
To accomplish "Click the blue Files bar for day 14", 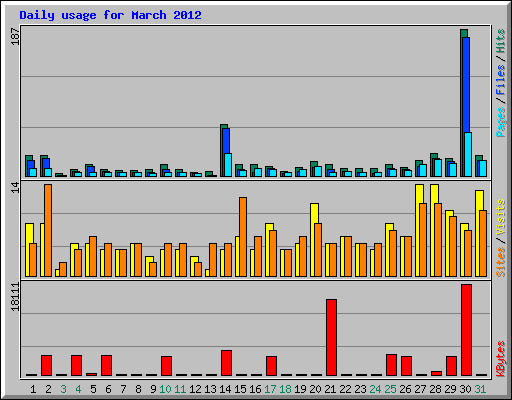I will pyautogui.click(x=226, y=141).
